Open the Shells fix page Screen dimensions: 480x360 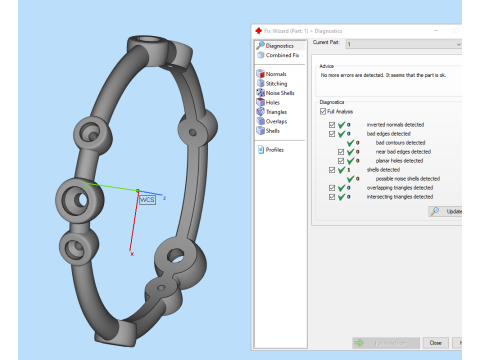[268, 131]
